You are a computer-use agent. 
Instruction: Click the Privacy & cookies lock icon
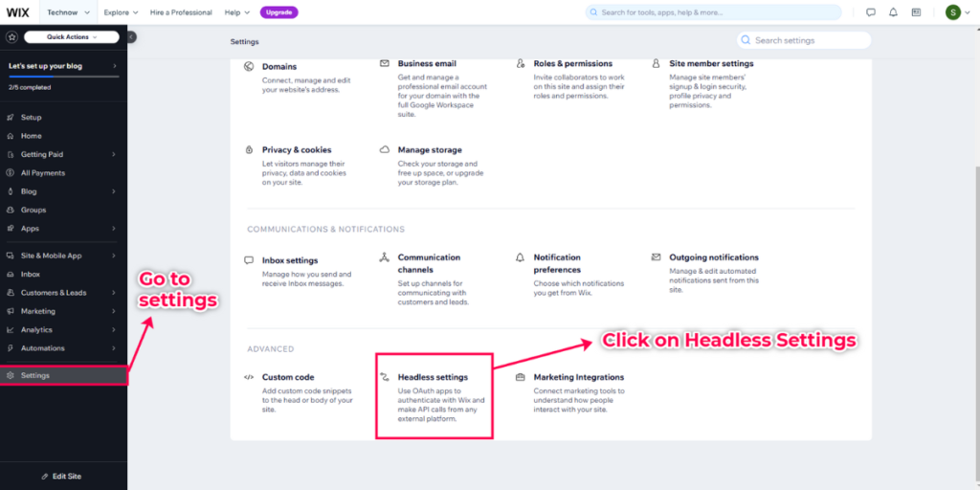pyautogui.click(x=249, y=150)
